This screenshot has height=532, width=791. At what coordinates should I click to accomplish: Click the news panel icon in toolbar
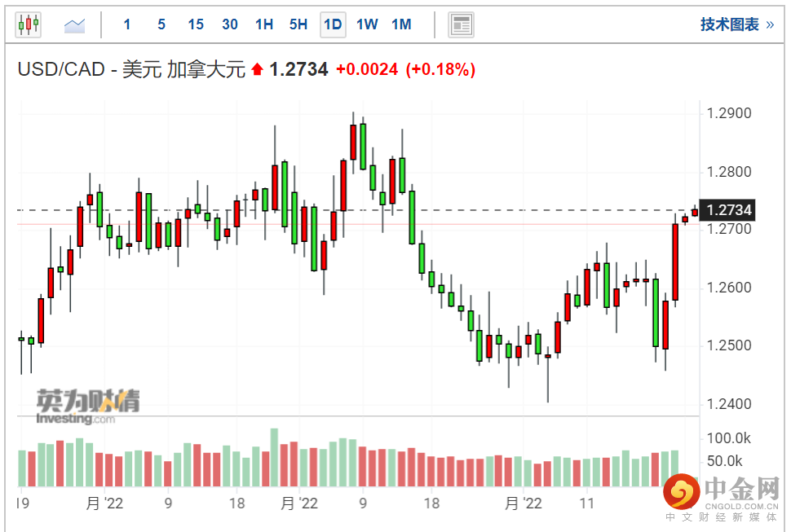(x=462, y=24)
